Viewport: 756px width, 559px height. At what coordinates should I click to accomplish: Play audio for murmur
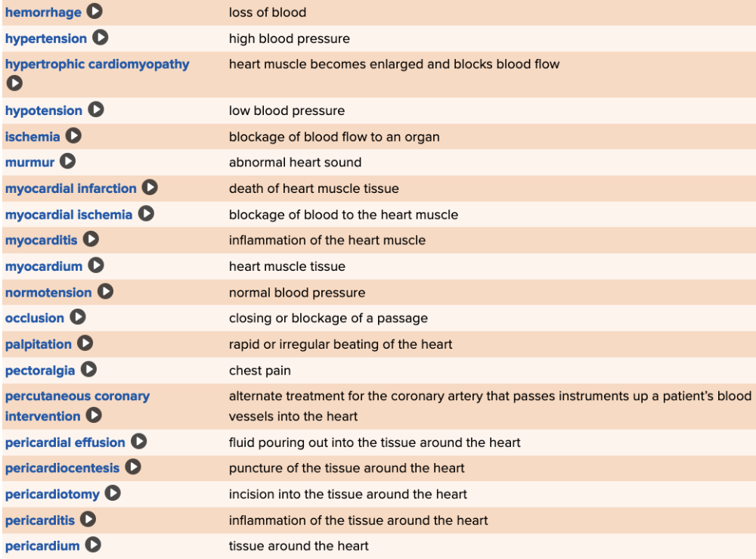click(68, 161)
